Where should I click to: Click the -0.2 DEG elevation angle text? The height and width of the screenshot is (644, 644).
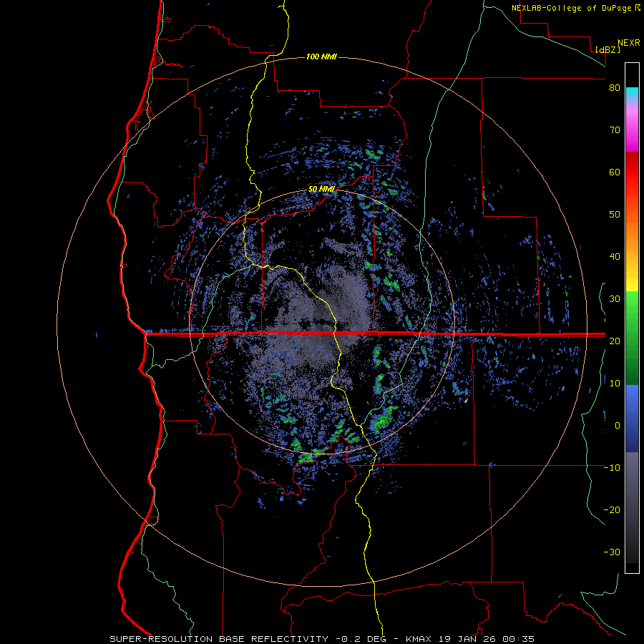tap(361, 639)
